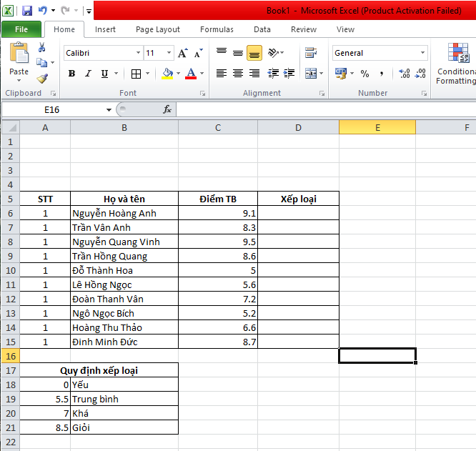Screen dimensions: 476x451
Task: Switch to the Page Layout tab
Action: [x=158, y=29]
